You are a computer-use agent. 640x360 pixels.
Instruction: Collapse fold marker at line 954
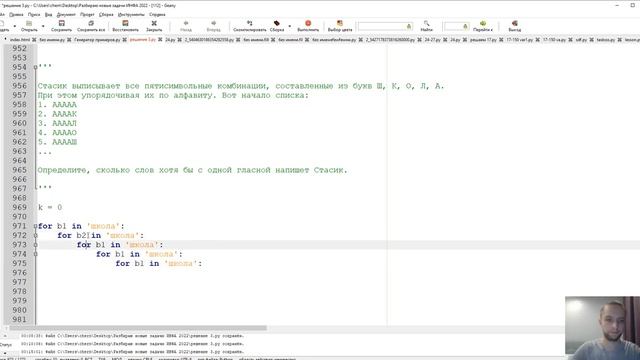point(36,67)
